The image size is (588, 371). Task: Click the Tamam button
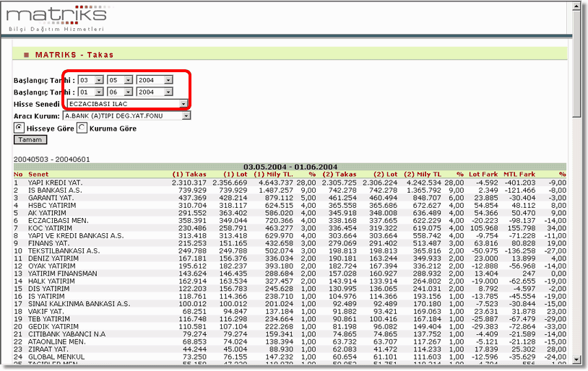pyautogui.click(x=30, y=140)
